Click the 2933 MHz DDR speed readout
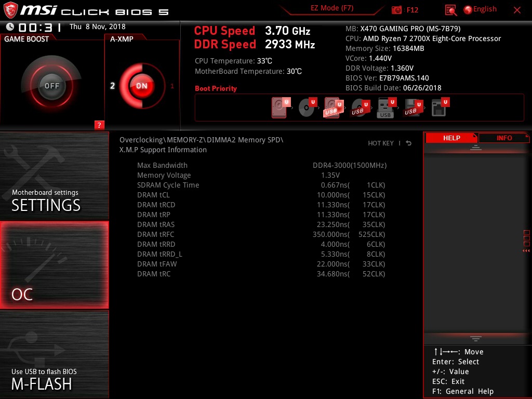The height and width of the screenshot is (399, 532). tap(290, 44)
